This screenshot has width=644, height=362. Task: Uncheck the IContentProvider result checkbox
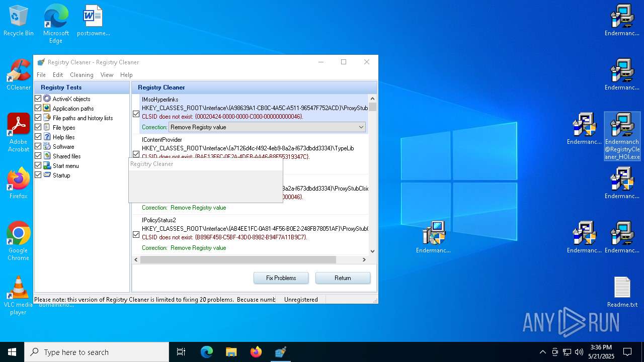point(136,154)
